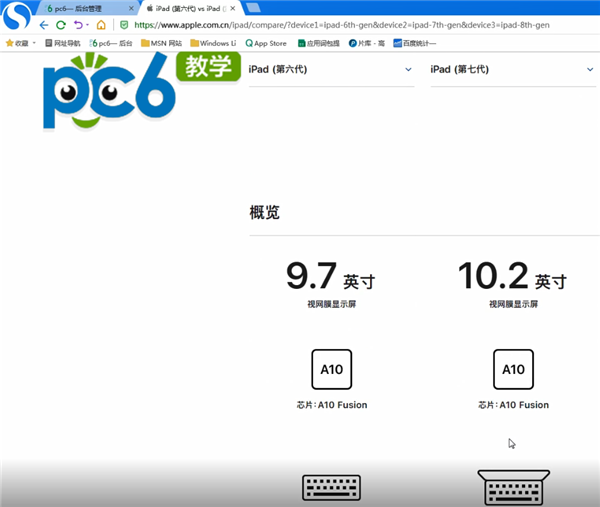Click the address bar with the apple.com.cn URL
This screenshot has height=507, width=600.
click(x=341, y=25)
